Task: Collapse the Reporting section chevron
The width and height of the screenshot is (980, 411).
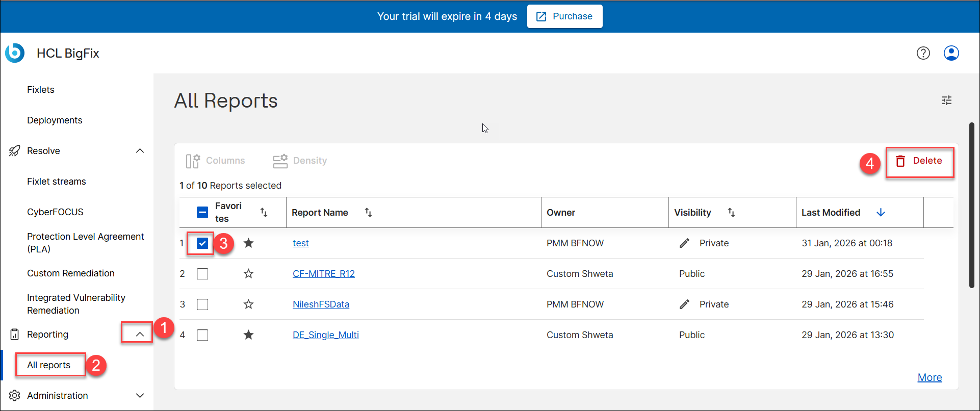Action: pos(140,335)
